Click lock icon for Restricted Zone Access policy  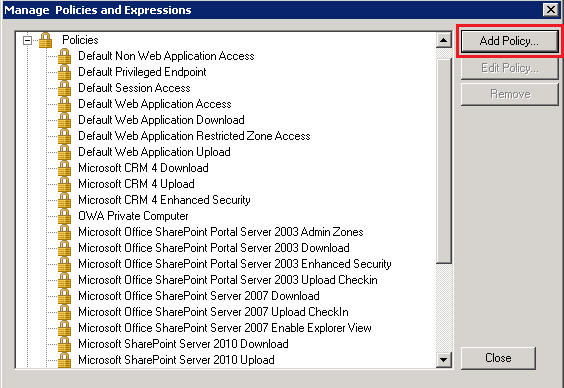pyautogui.click(x=64, y=136)
